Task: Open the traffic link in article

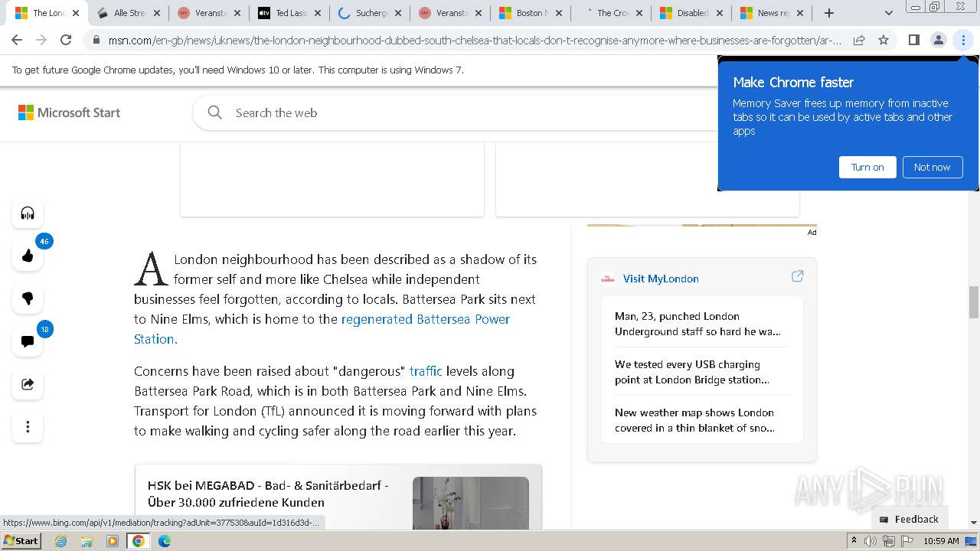Action: [x=426, y=371]
